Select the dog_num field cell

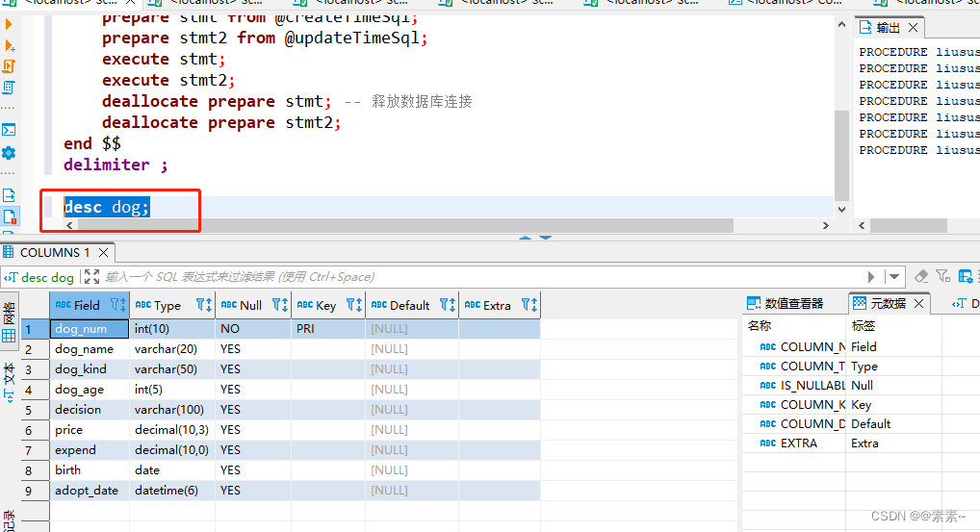(x=90, y=328)
